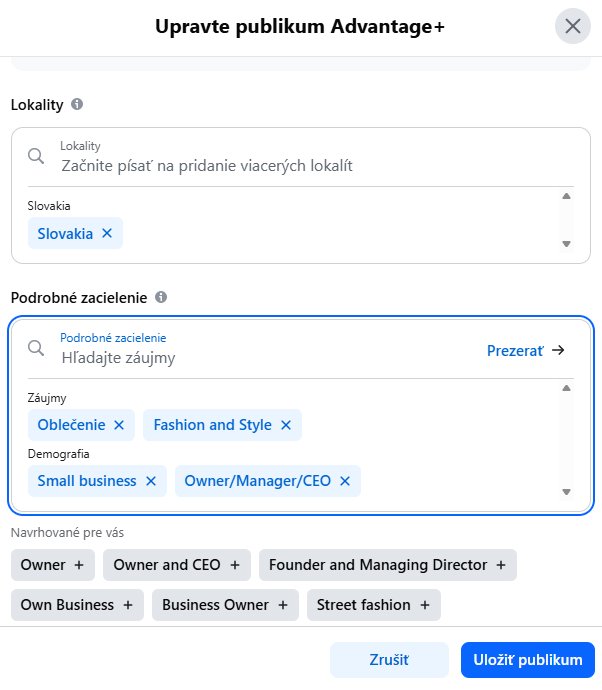Remove the Oblečenie interest tag

[119, 425]
